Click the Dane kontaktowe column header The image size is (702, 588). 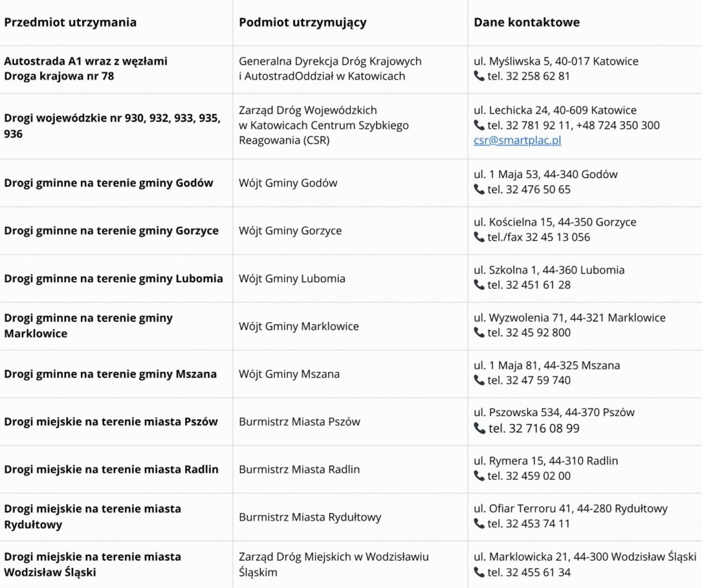[526, 22]
